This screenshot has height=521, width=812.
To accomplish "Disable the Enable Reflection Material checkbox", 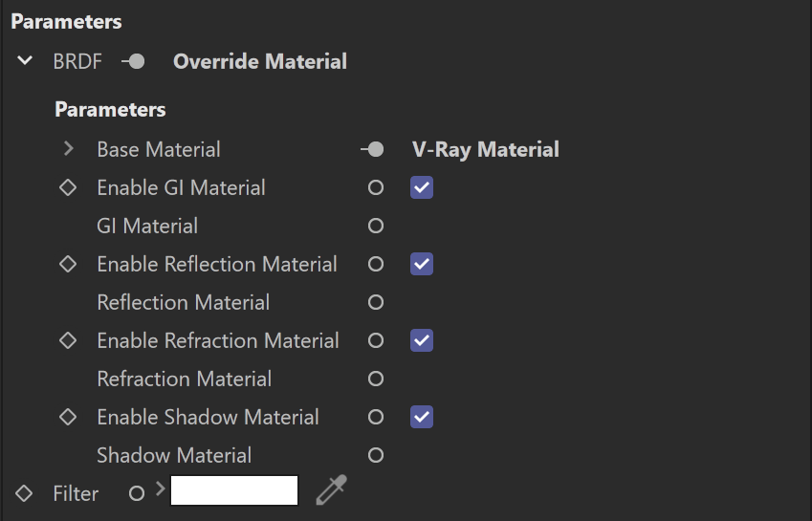I will 422,264.
